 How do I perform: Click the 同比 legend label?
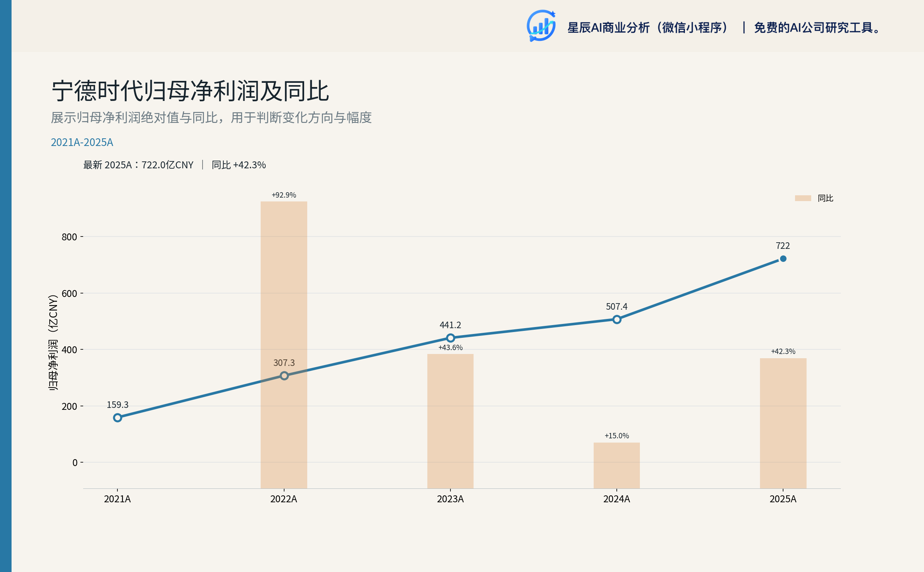point(825,198)
